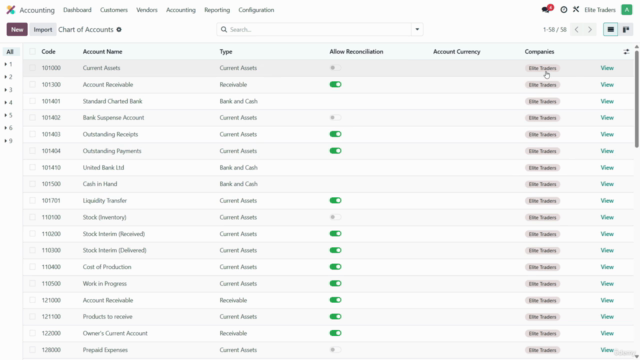Image resolution: width=640 pixels, height=360 pixels.
Task: Click account name Stock Interim (Delivered)
Action: 115,250
